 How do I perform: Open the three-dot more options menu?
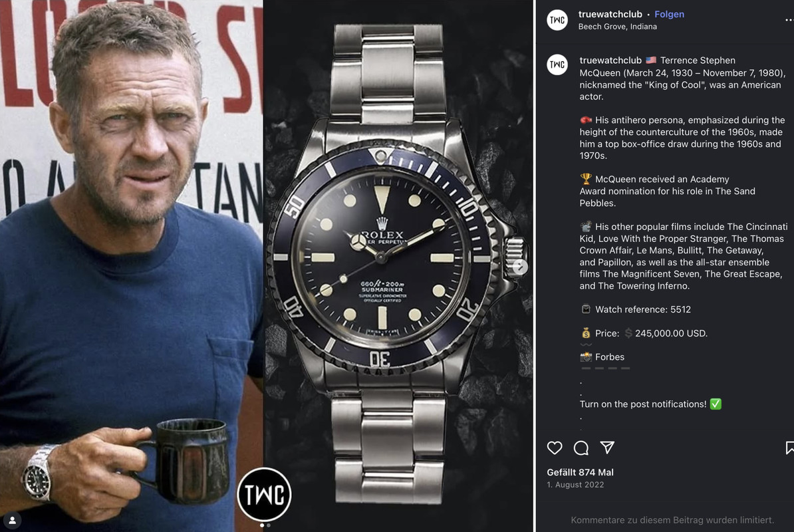coord(789,20)
